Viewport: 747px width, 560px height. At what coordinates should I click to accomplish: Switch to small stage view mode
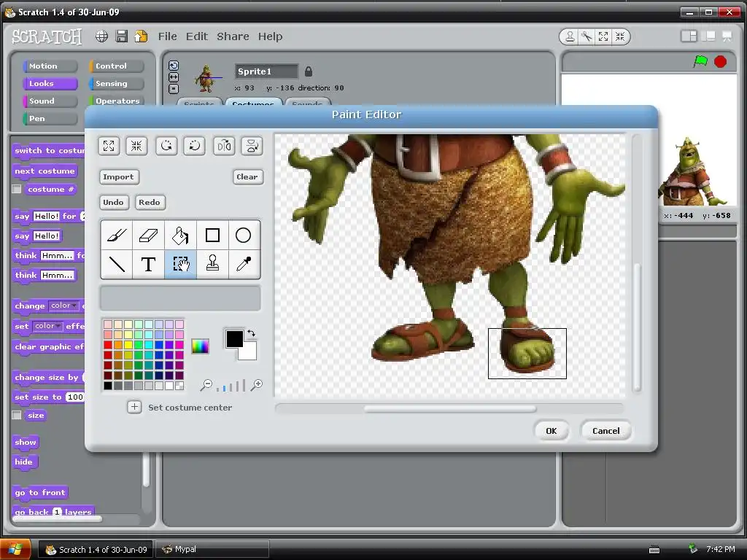pyautogui.click(x=689, y=36)
